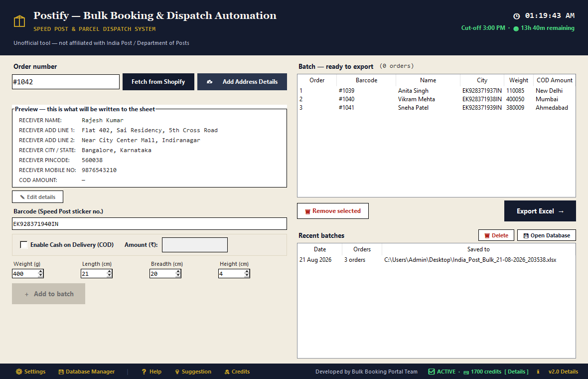This screenshot has width=588, height=379.
Task: Click the Name column header
Action: click(428, 80)
